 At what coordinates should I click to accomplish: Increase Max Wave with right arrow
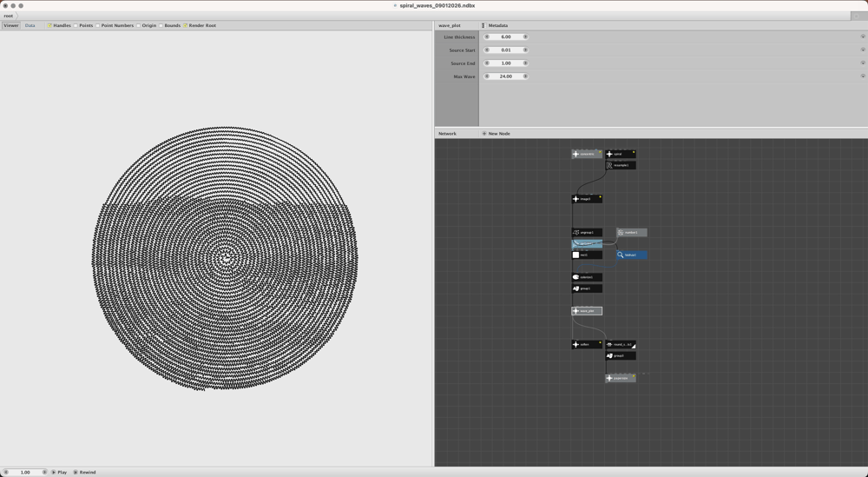point(525,76)
